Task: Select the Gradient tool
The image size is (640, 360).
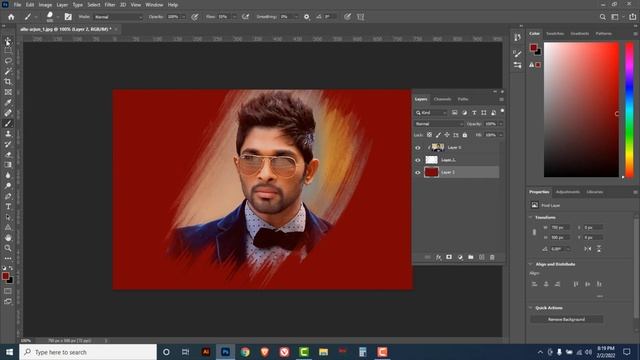Action: [8, 165]
